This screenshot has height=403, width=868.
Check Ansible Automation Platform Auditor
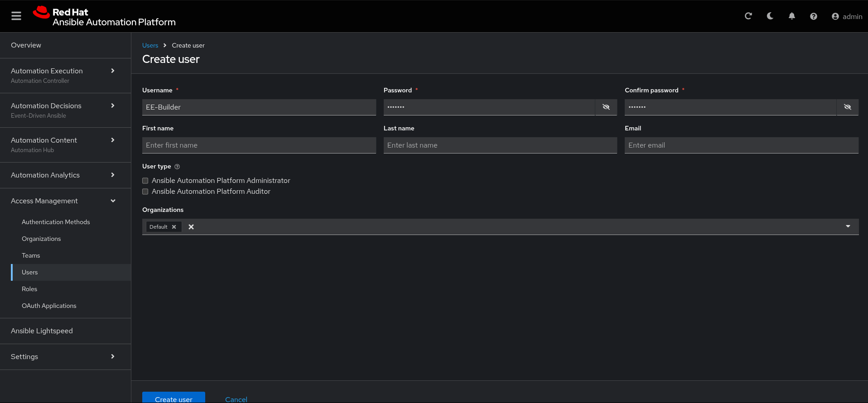[145, 192]
